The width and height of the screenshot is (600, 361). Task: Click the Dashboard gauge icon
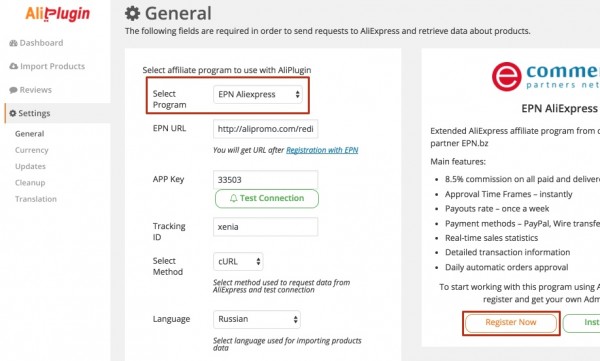click(x=13, y=43)
